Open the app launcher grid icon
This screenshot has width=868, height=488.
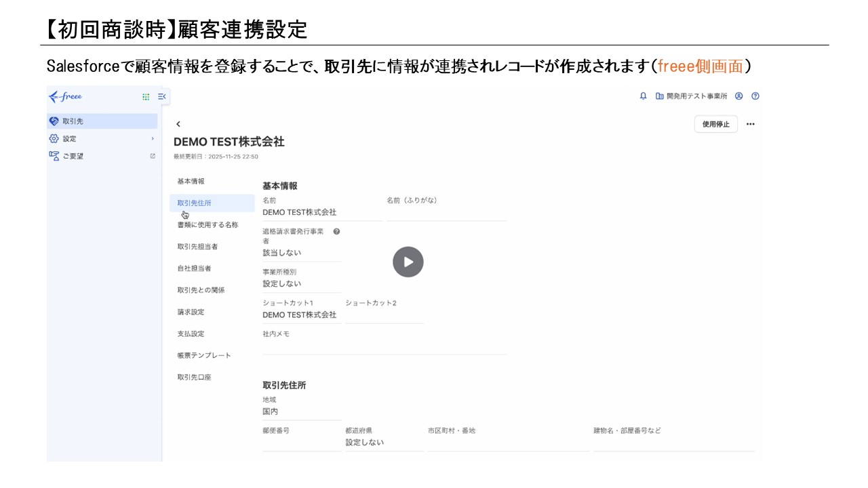coord(145,96)
